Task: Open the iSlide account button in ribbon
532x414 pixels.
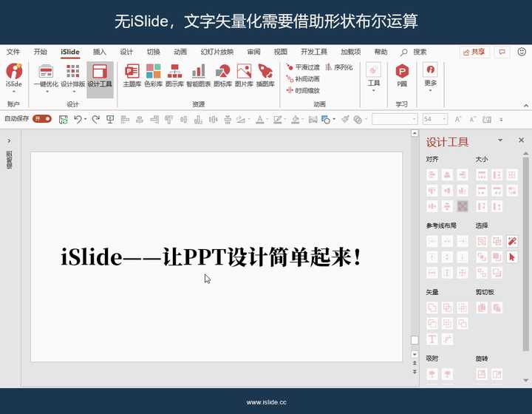Action: click(14, 75)
